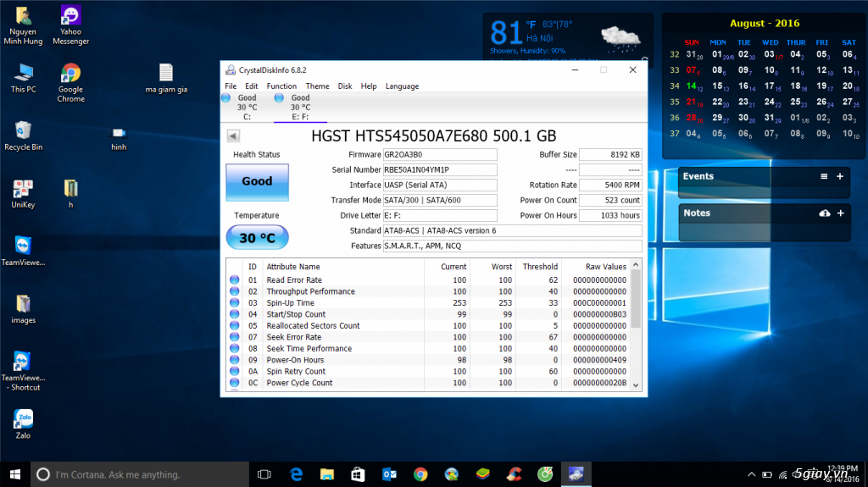Open the Function menu
This screenshot has width=868, height=487.
pos(281,86)
